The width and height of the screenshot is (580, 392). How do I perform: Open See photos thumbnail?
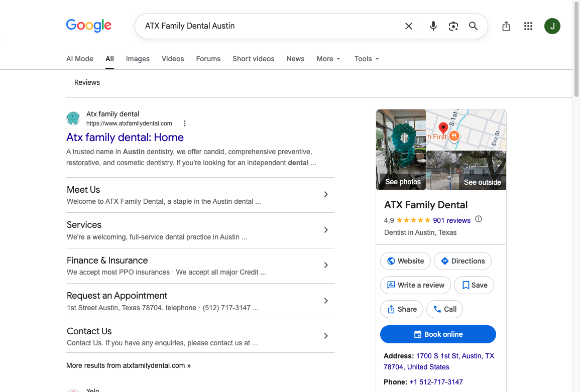(x=401, y=150)
